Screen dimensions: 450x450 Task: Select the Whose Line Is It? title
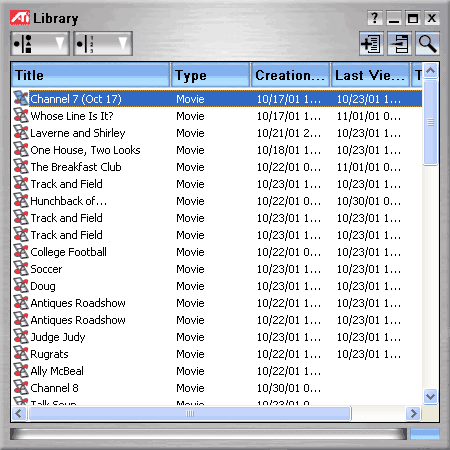[72, 116]
